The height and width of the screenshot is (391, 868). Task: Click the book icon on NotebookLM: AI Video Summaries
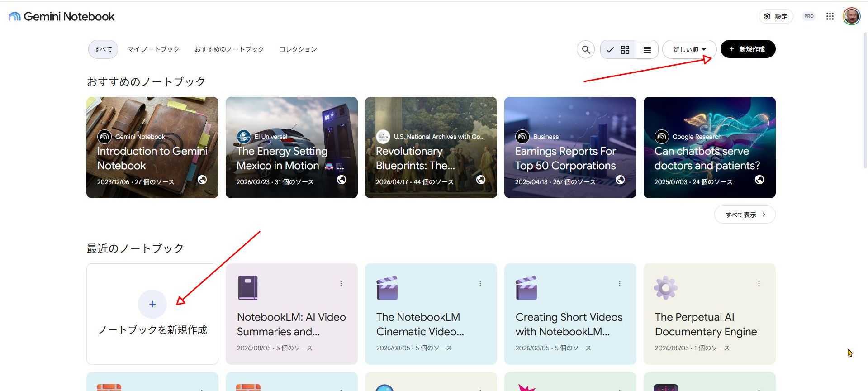pos(248,288)
